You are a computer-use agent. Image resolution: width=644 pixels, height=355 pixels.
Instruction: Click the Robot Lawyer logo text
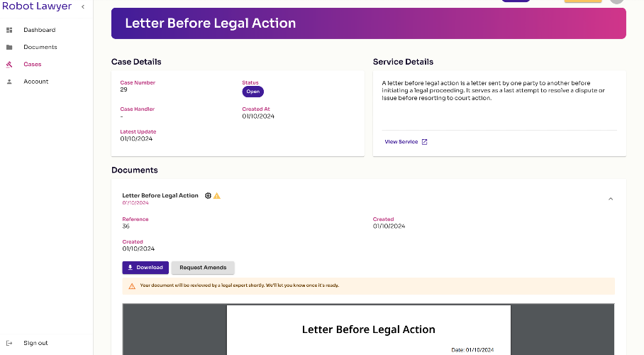[x=37, y=6]
